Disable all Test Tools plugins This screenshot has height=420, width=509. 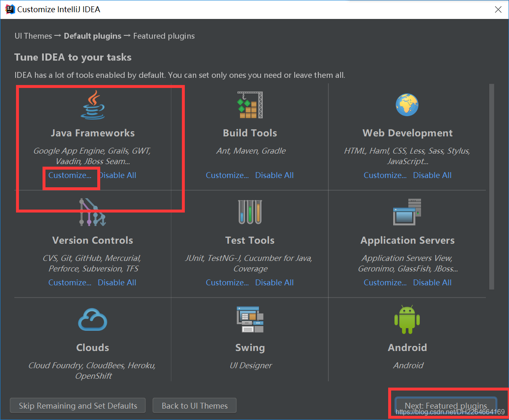[x=274, y=282]
